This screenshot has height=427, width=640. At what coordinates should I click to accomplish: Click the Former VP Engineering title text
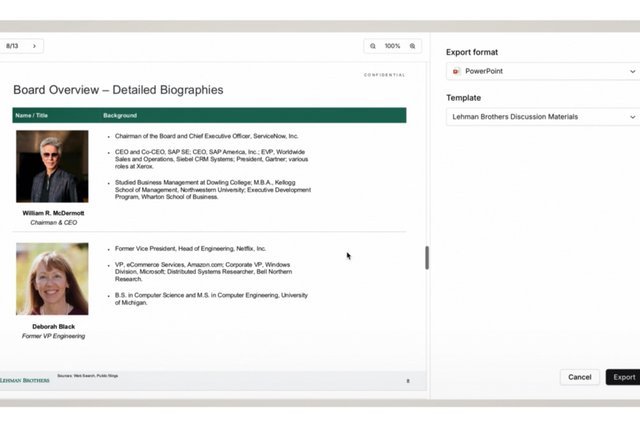pos(52,337)
